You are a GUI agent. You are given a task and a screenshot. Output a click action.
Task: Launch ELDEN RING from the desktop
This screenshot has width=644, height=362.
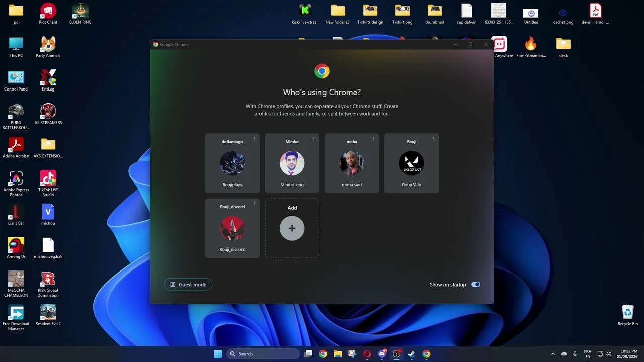point(80,14)
